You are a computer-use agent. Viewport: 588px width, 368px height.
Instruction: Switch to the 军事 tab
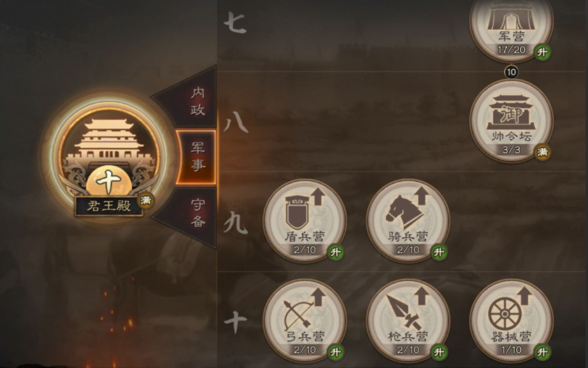pyautogui.click(x=196, y=158)
